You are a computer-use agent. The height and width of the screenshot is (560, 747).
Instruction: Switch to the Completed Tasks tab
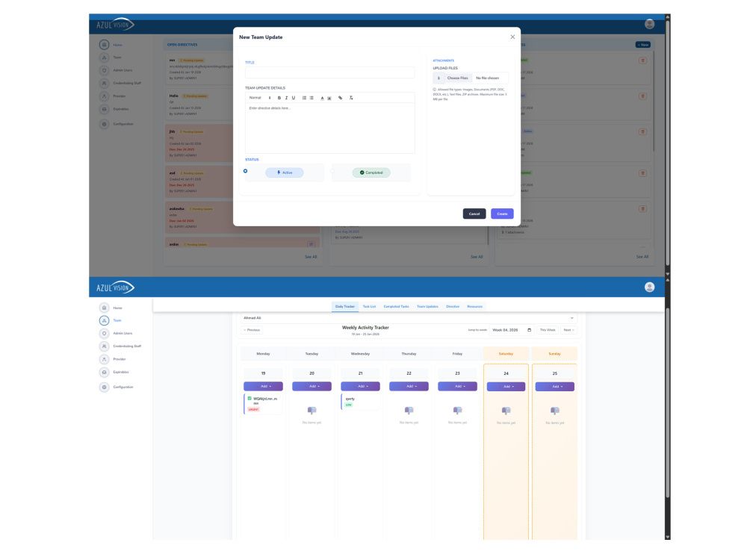[397, 307]
